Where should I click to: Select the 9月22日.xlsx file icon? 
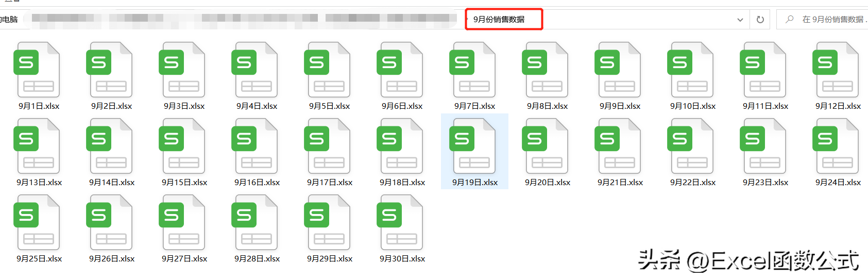pos(690,146)
